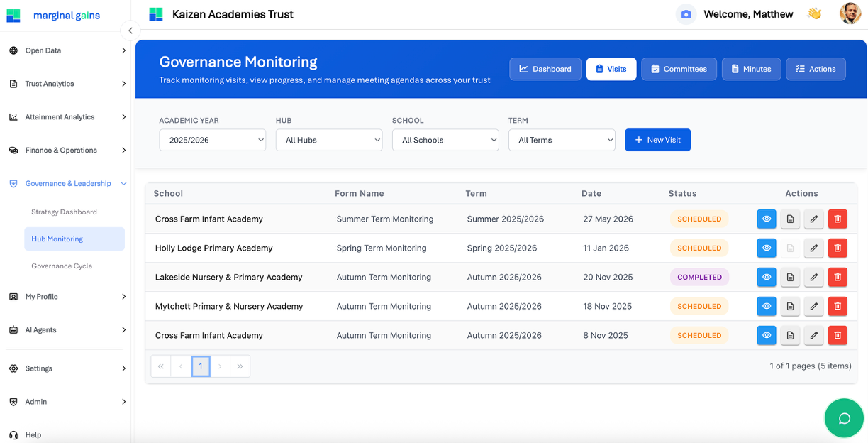Click the COMPLETED status badge for Lakeside

click(699, 277)
